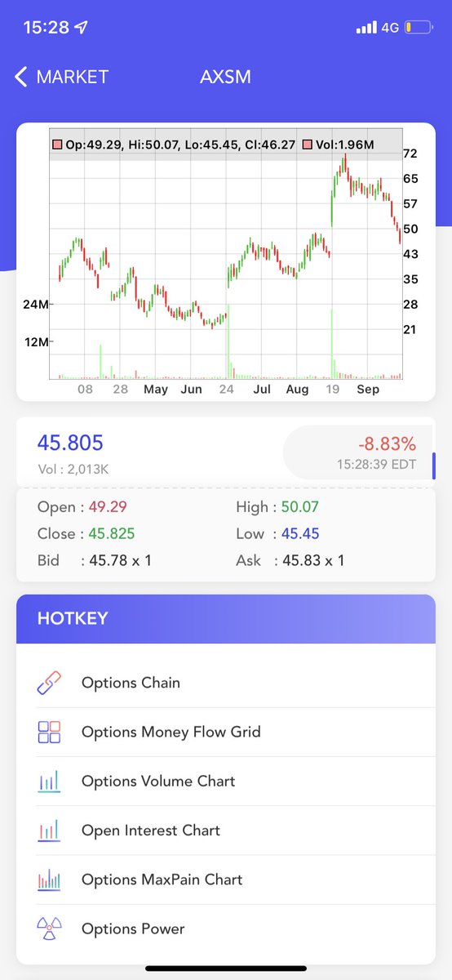This screenshot has height=980, width=452.
Task: Tap the location arrow beside the time
Action: point(82,28)
